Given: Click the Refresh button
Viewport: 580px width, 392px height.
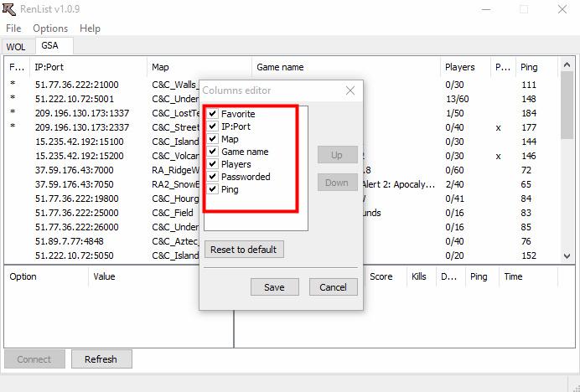Looking at the screenshot, I should (101, 359).
